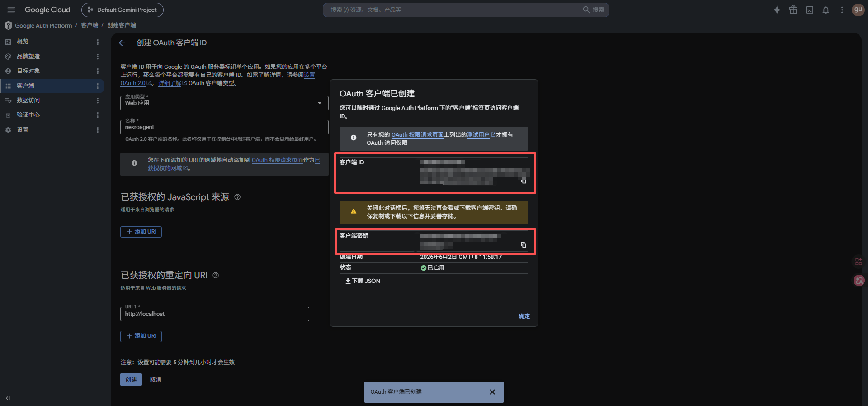
Task: Click the 创建 button
Action: (x=131, y=380)
